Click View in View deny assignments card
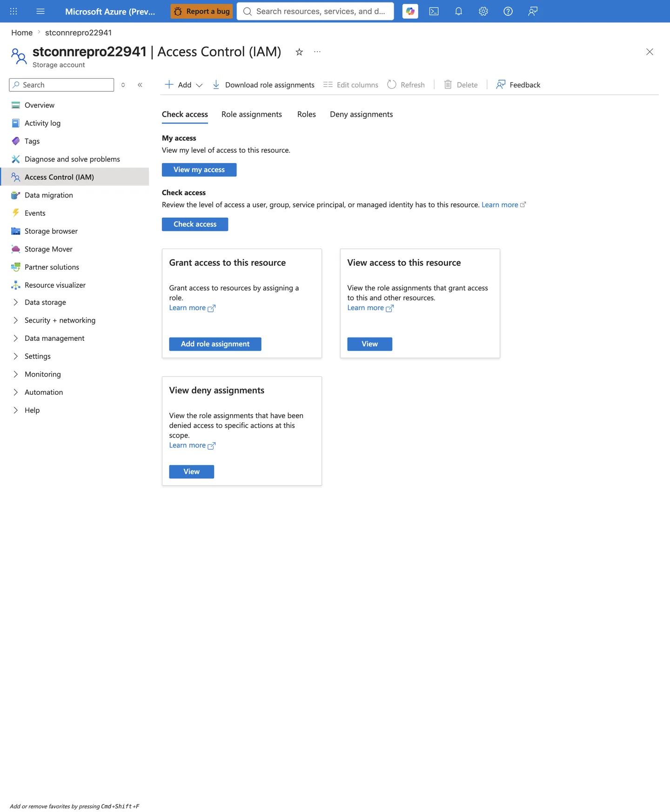The height and width of the screenshot is (812, 670). [192, 472]
